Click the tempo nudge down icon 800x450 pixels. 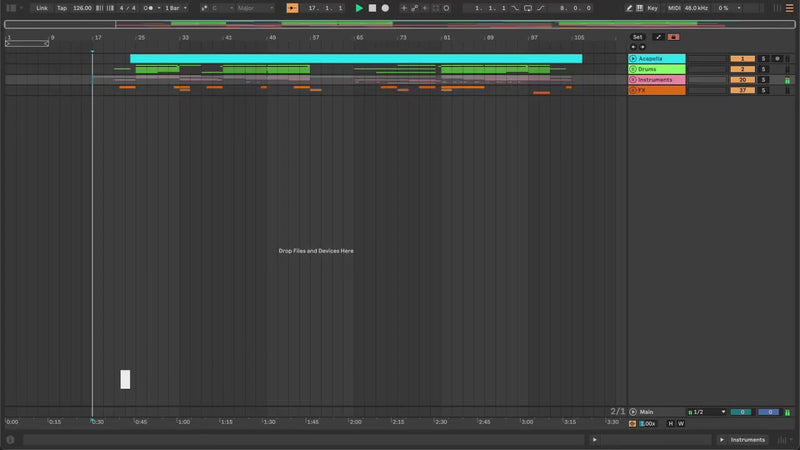pos(99,8)
